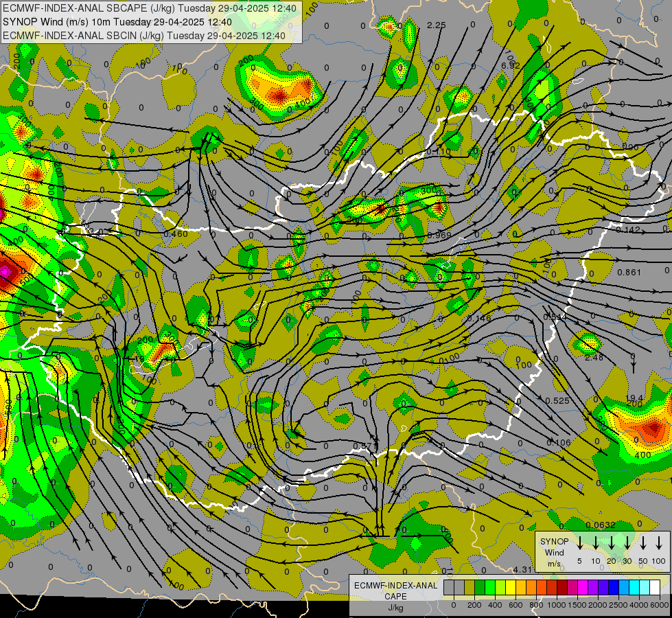Click the 'SYNOP' label in the wind legend
This screenshot has height=618, width=672.
pos(554,542)
